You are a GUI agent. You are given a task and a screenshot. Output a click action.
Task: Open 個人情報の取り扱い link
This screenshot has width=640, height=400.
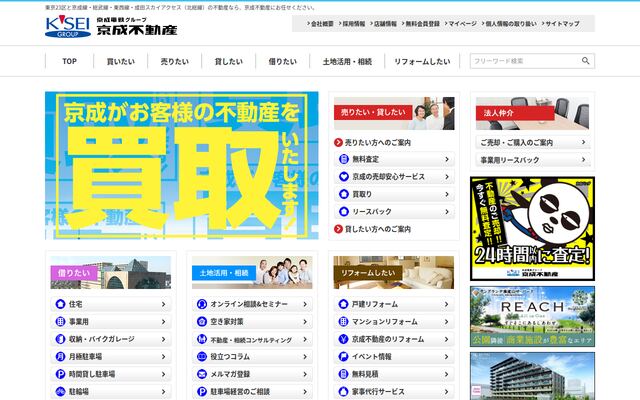pyautogui.click(x=509, y=24)
